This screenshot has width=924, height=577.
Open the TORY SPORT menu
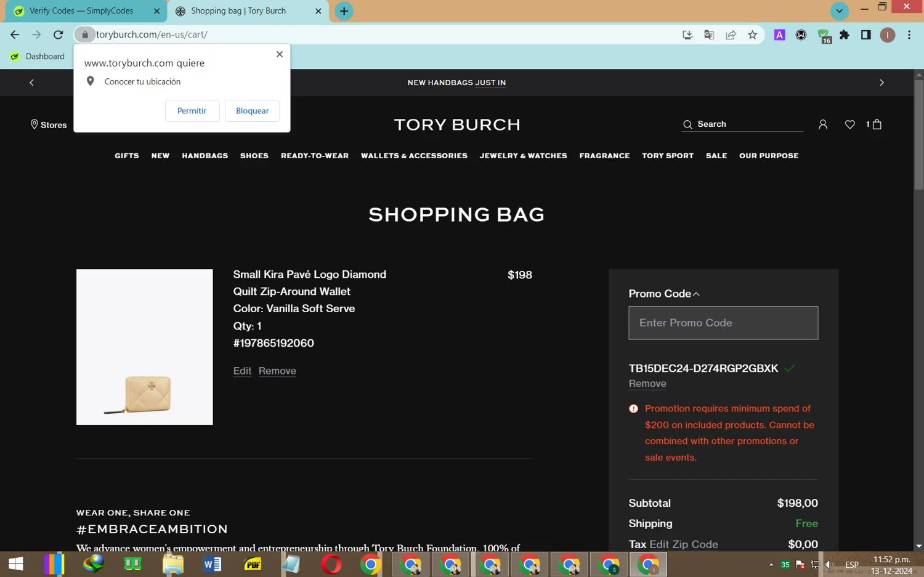pos(668,156)
